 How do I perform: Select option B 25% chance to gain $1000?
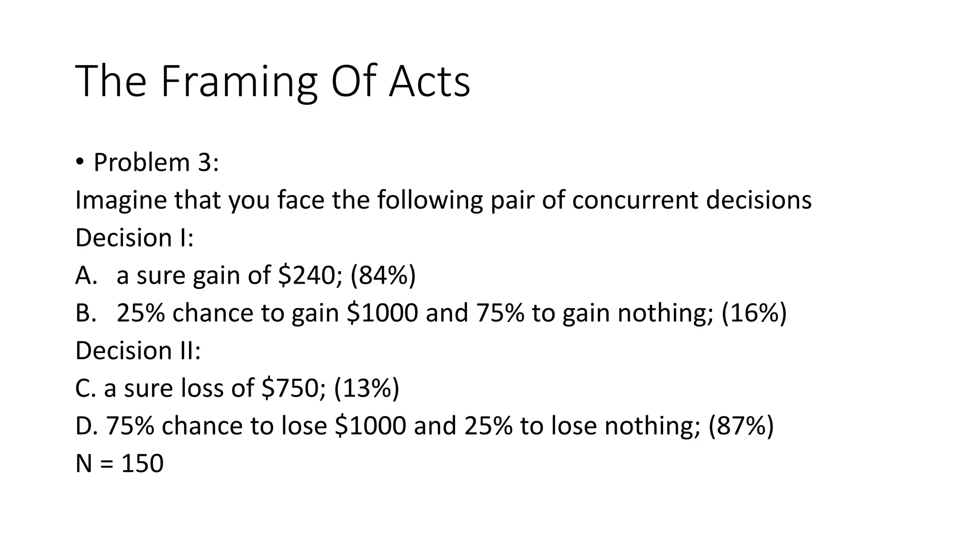(431, 313)
